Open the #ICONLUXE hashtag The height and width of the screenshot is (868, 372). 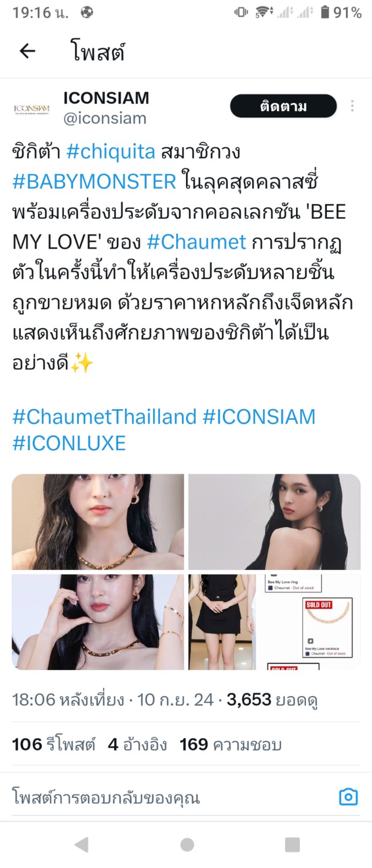[69, 443]
